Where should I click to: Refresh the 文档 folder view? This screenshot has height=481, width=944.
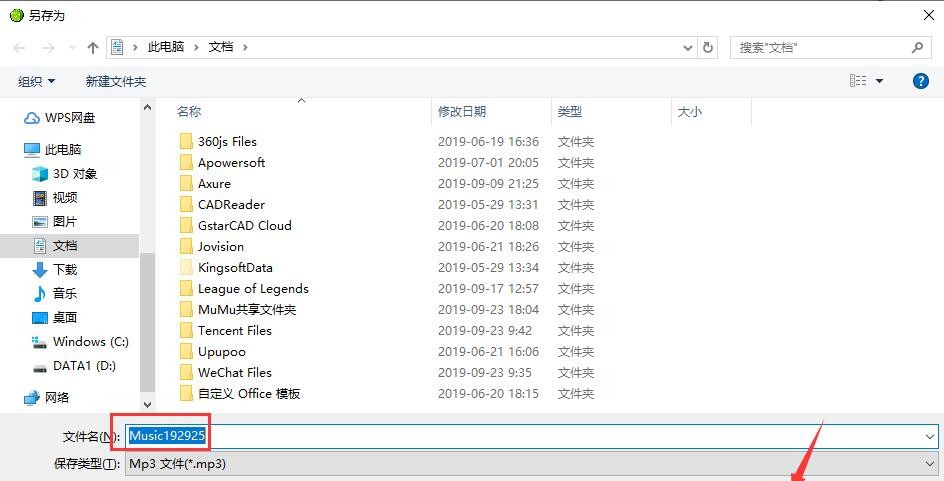pos(708,48)
